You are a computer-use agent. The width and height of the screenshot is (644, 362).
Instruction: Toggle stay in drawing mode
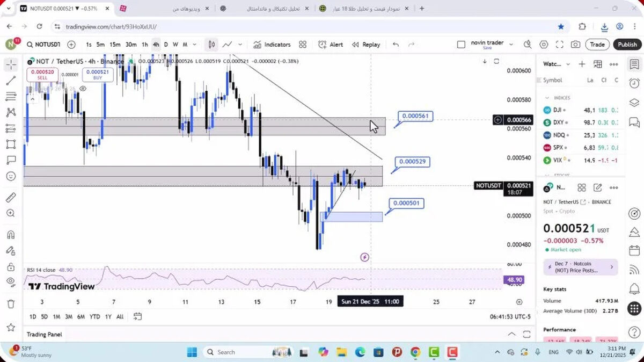coord(11,251)
